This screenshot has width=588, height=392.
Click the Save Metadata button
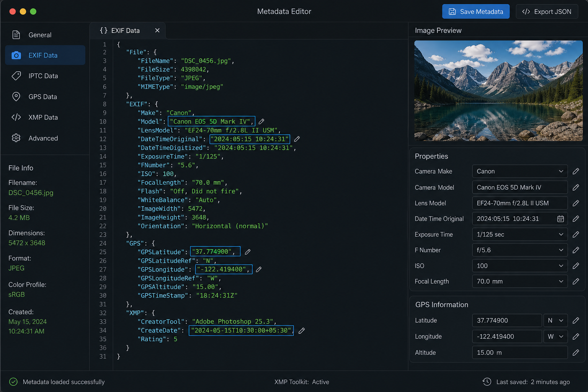(x=476, y=11)
